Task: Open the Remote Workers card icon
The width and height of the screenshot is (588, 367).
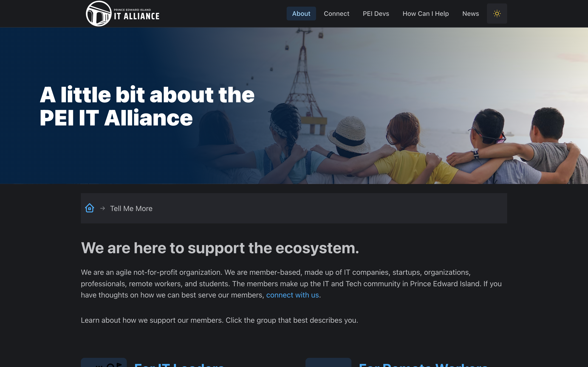Action: click(x=328, y=363)
